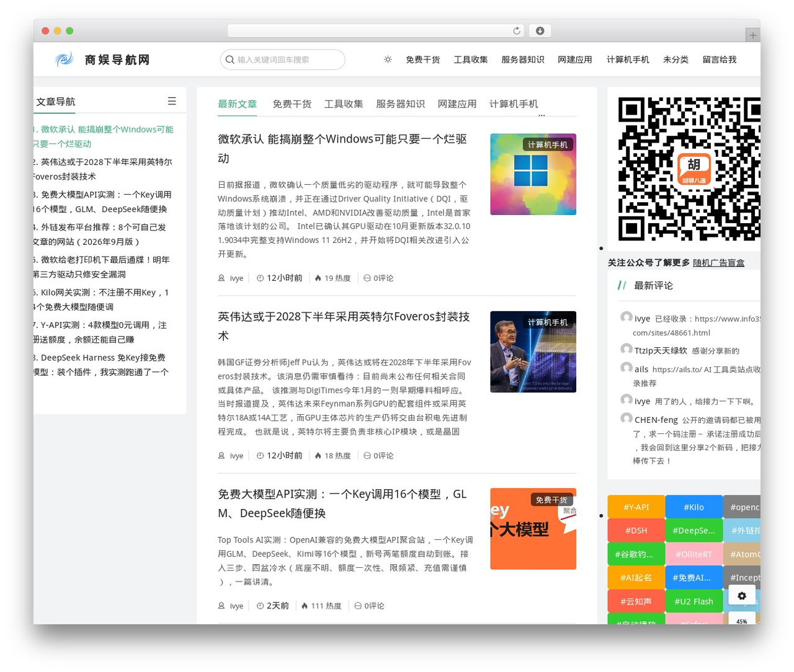Click the Windows logo article thumbnail
The width and height of the screenshot is (794, 672).
tap(533, 174)
